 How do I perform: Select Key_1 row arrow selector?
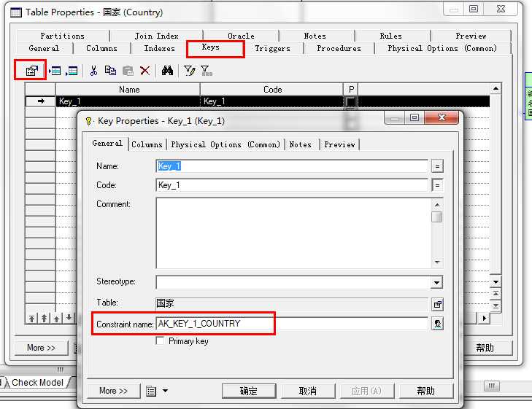point(41,101)
